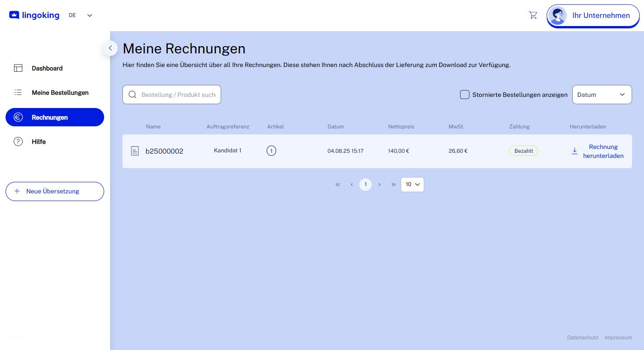The height and width of the screenshot is (350, 644).
Task: Select the Meine Bestellungen list icon
Action: click(18, 92)
